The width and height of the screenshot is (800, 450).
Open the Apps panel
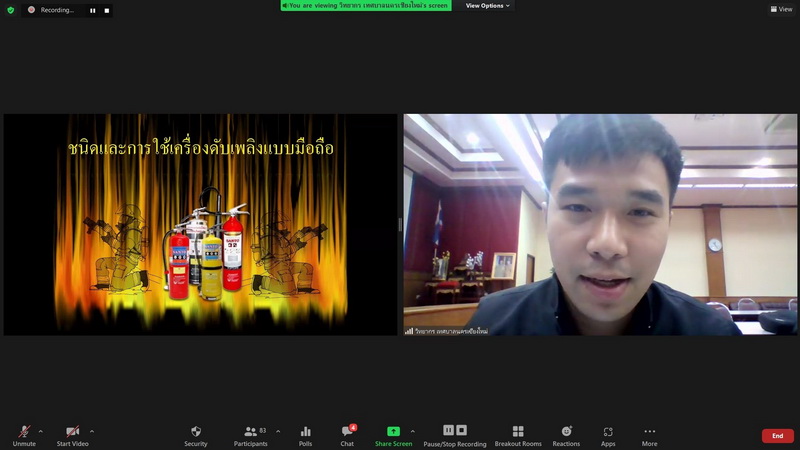coord(608,435)
